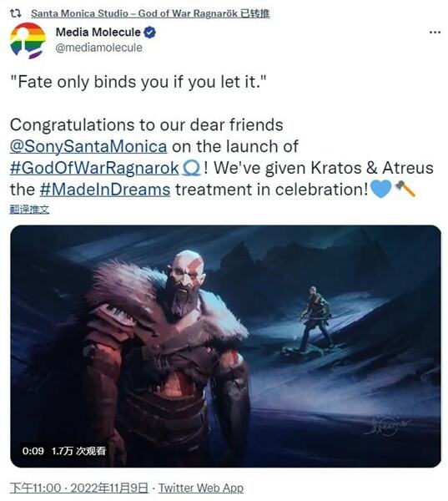The image size is (448, 501).
Task: Click the omega hashtag emoji icon
Action: (x=191, y=168)
